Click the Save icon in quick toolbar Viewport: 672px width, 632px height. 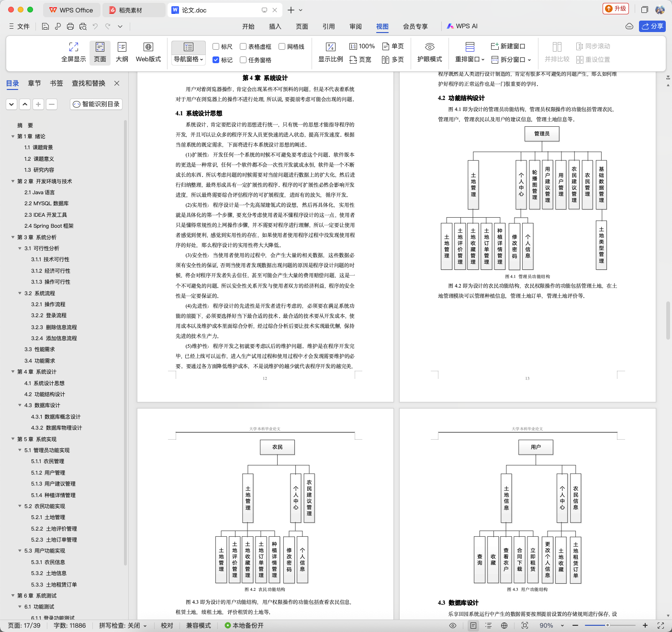coord(45,26)
